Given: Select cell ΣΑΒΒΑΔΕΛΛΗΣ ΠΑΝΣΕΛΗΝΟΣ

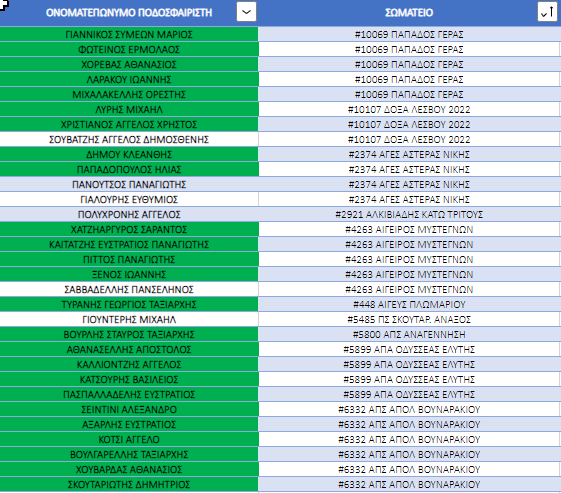Looking at the screenshot, I should point(129,289).
